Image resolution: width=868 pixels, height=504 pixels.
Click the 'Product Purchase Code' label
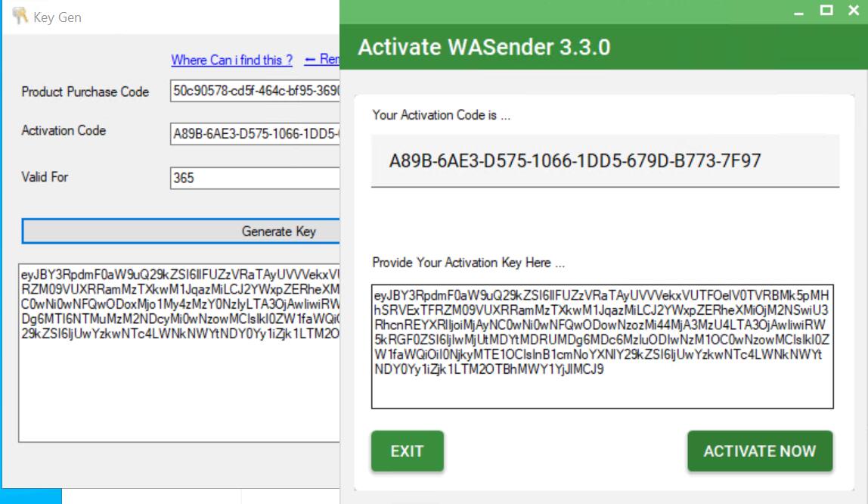[x=85, y=92]
